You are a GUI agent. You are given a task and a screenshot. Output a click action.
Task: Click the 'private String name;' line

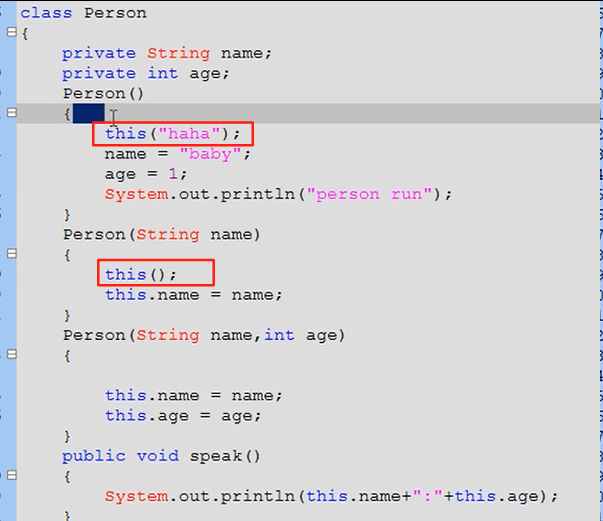pos(167,53)
